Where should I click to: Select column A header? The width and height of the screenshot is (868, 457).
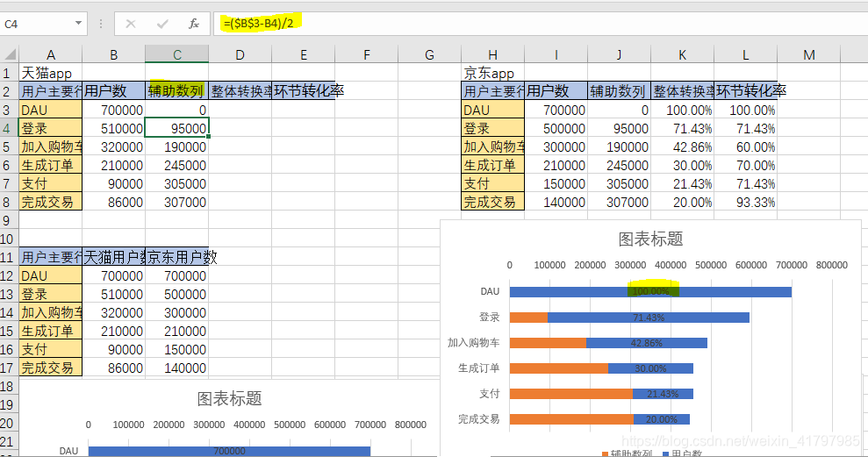(x=50, y=54)
